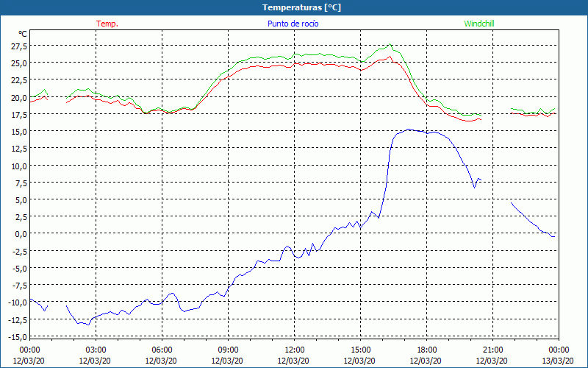Image resolution: width=588 pixels, height=368 pixels.
Task: Click the 15:00 time axis label
Action: [x=360, y=350]
